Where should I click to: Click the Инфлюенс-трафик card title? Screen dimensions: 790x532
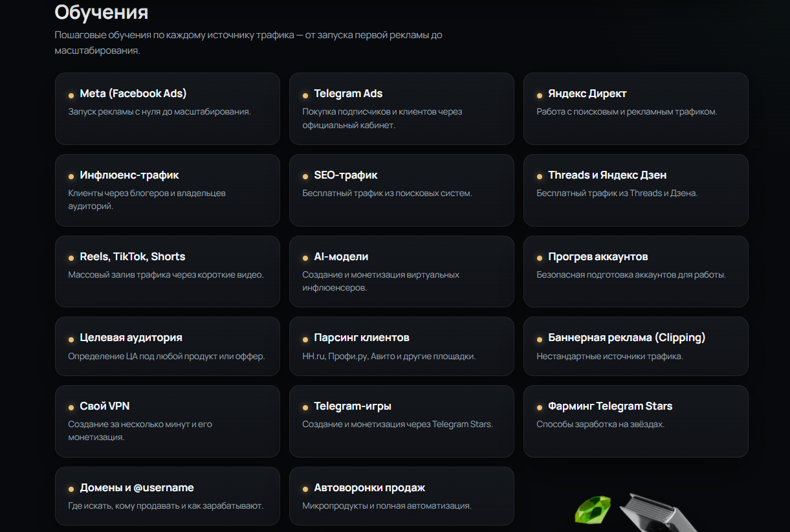pyautogui.click(x=129, y=175)
